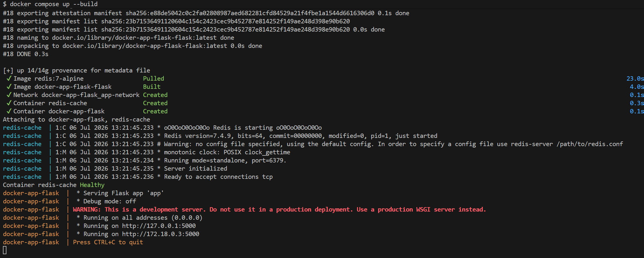Click the green Healthy status for redis-cache
Viewport: 644px width, 258px height.
pos(92,185)
